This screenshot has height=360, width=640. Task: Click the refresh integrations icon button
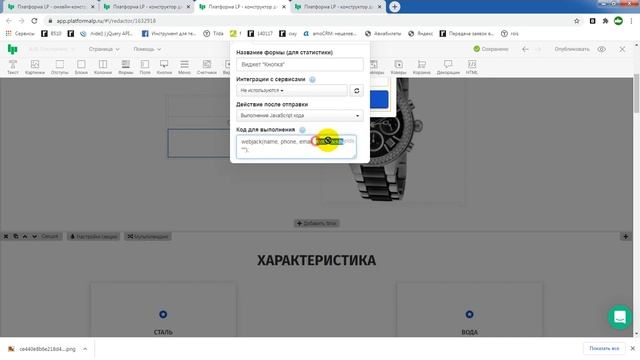[x=356, y=91]
